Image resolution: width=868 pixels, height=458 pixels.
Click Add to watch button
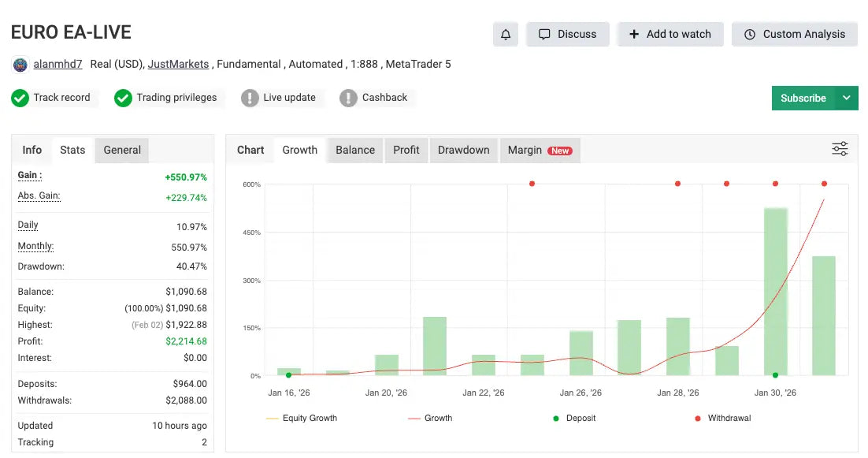coord(670,34)
